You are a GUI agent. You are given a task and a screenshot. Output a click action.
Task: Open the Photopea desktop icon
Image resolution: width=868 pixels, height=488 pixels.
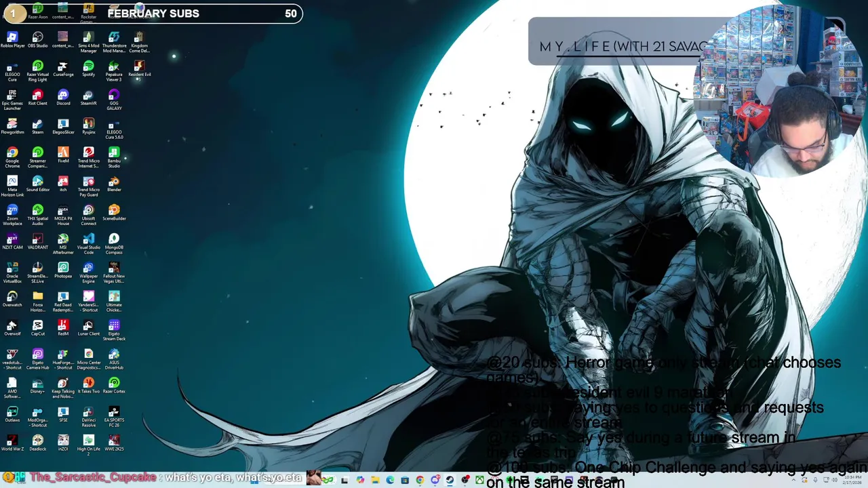(63, 270)
